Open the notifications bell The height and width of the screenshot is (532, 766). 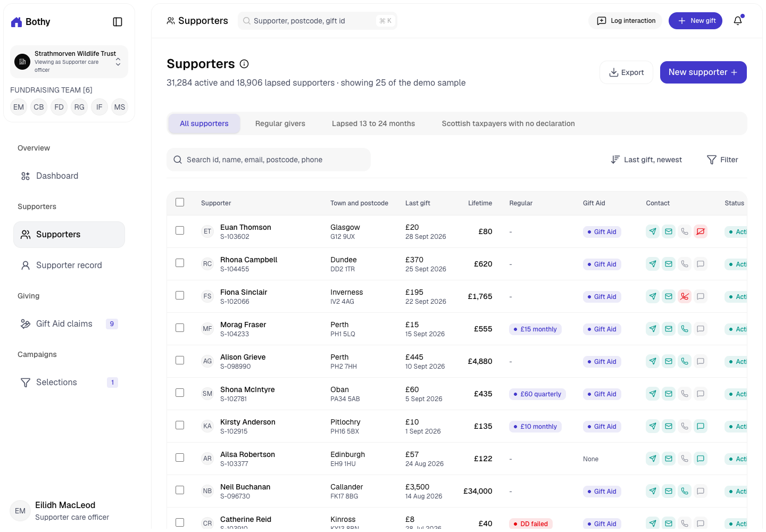[x=738, y=21]
